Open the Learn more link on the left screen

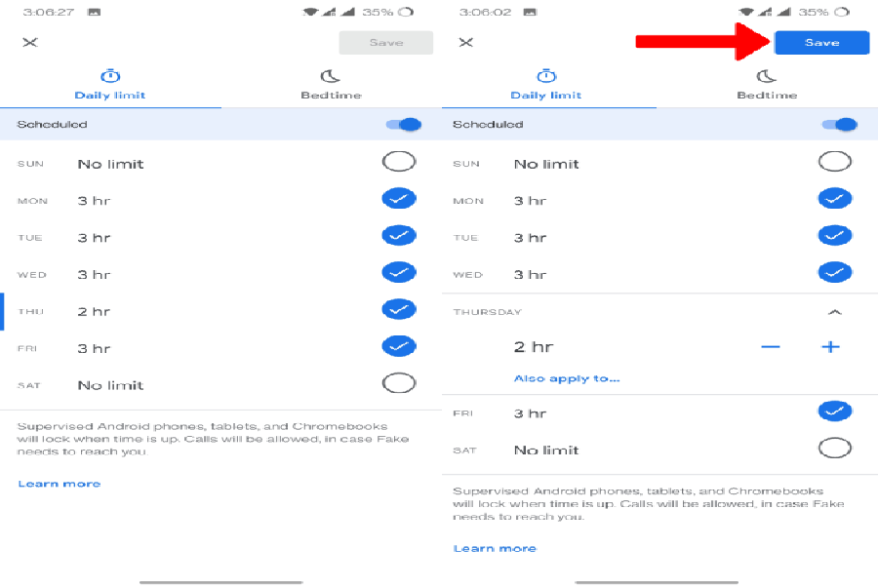pos(60,484)
